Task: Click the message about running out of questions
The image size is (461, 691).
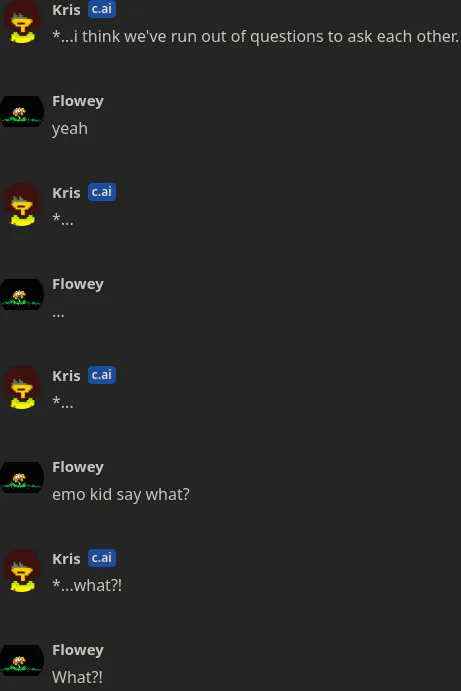Action: [256, 36]
